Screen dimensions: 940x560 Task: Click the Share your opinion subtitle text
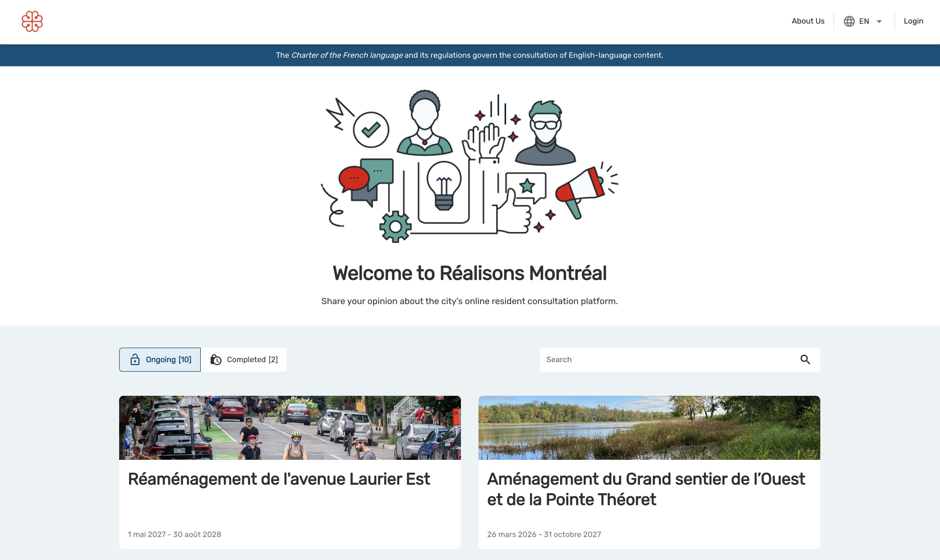tap(470, 301)
